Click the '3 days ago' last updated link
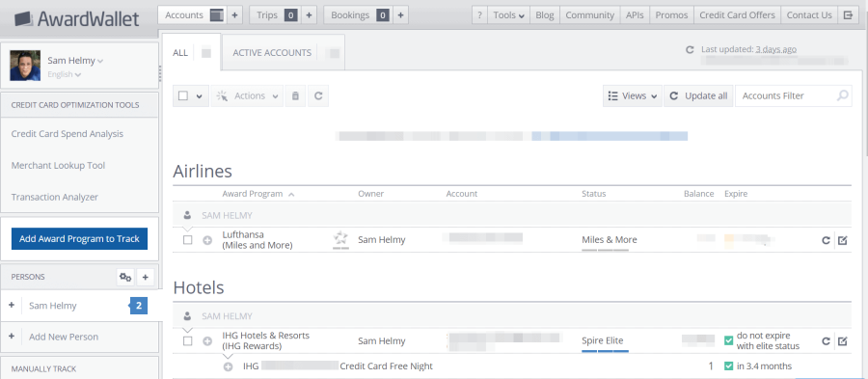This screenshot has height=379, width=868. [x=776, y=49]
